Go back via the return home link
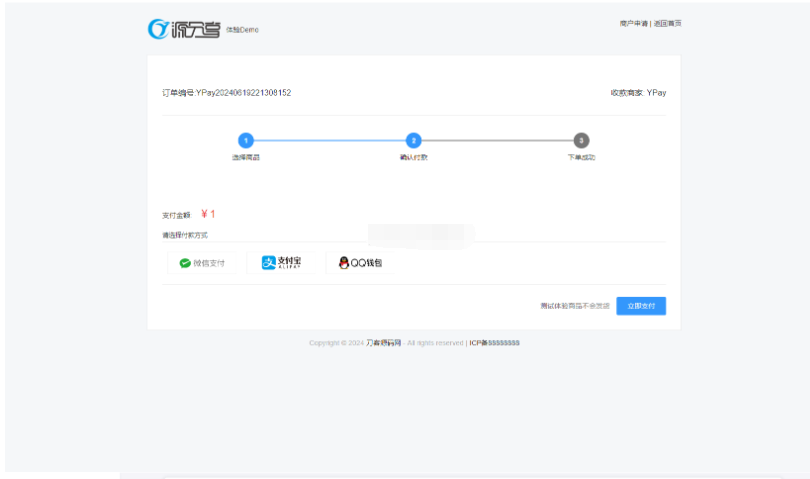Viewport: 810px width, 479px height. pos(667,23)
